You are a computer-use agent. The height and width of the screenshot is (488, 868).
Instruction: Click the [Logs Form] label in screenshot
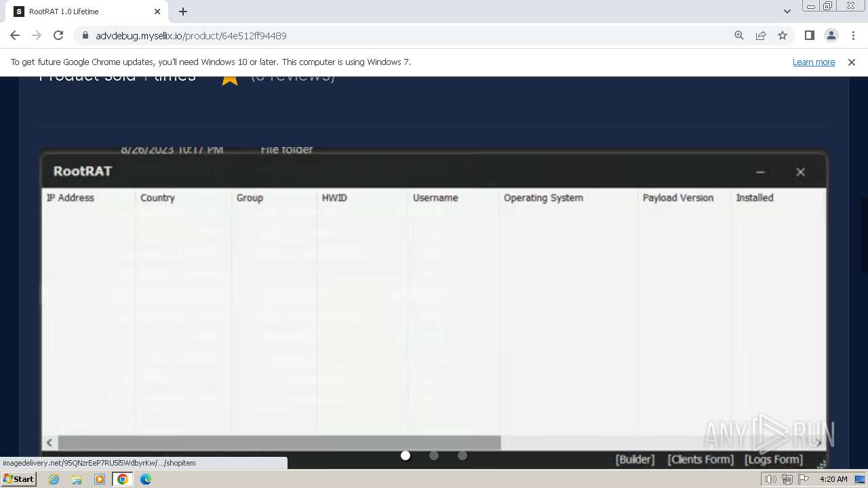pos(774,460)
